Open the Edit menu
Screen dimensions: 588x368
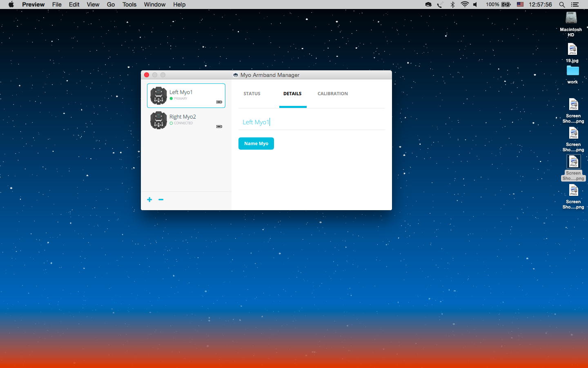[x=74, y=4]
